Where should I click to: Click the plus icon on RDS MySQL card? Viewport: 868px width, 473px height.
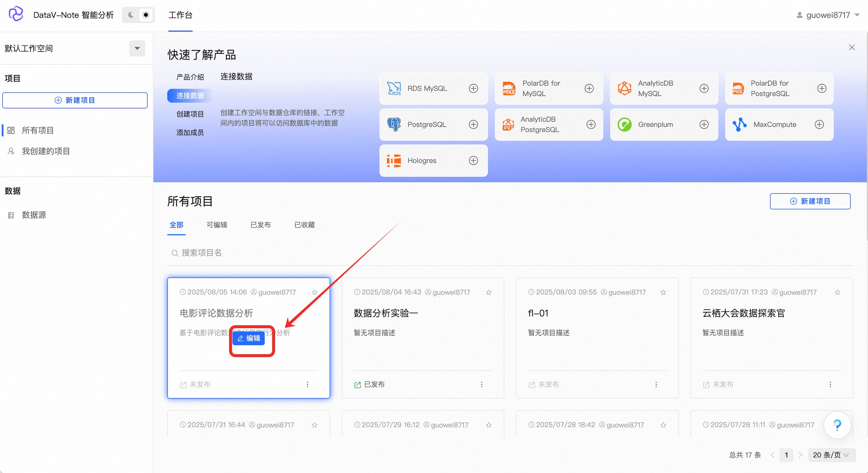click(x=473, y=88)
